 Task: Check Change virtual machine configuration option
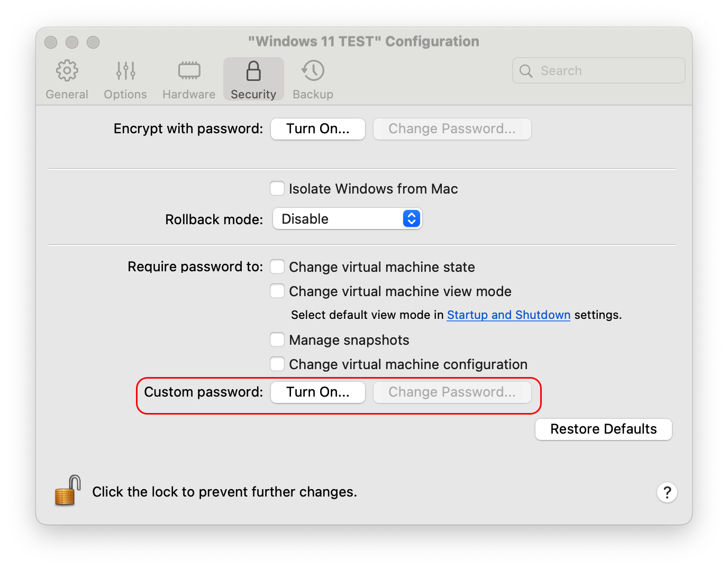pyautogui.click(x=277, y=364)
